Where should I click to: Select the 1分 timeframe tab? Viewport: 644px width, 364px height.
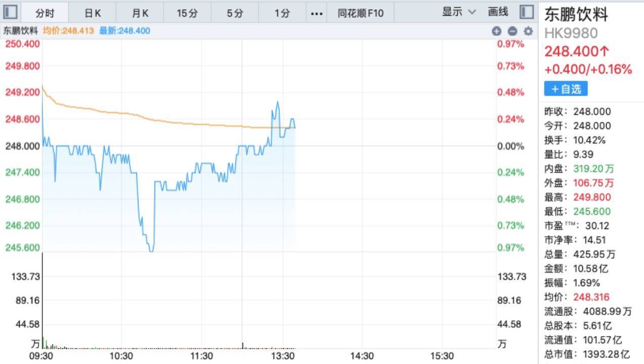pyautogui.click(x=282, y=13)
